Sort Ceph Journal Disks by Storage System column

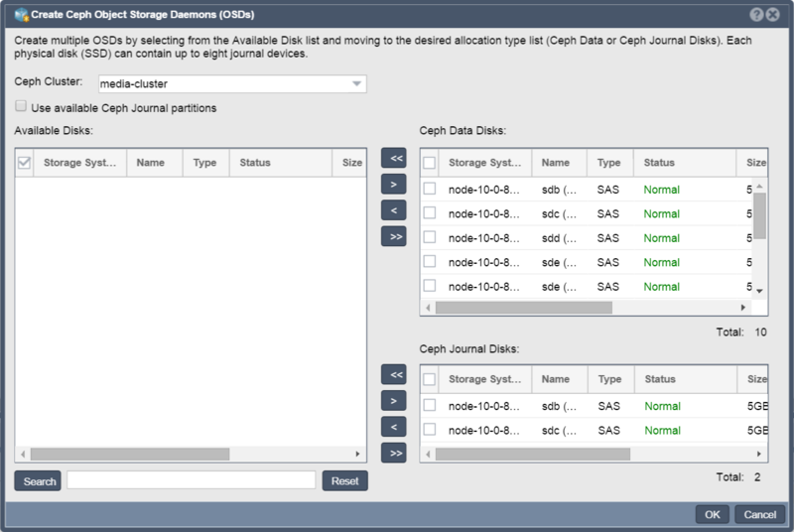485,379
